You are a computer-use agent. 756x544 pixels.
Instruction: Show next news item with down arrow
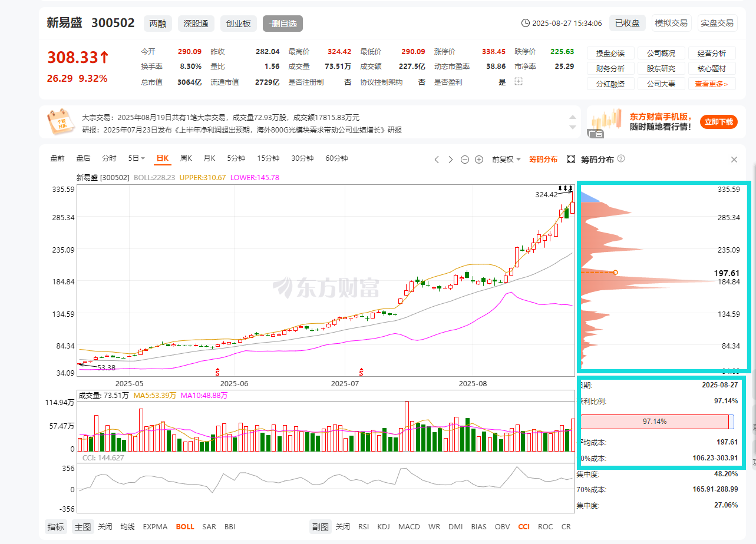coord(572,127)
